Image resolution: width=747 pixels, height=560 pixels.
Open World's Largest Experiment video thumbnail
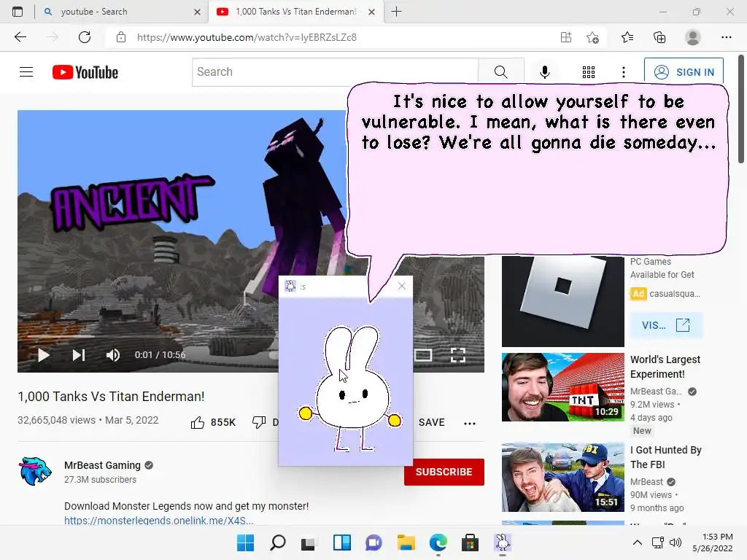562,387
